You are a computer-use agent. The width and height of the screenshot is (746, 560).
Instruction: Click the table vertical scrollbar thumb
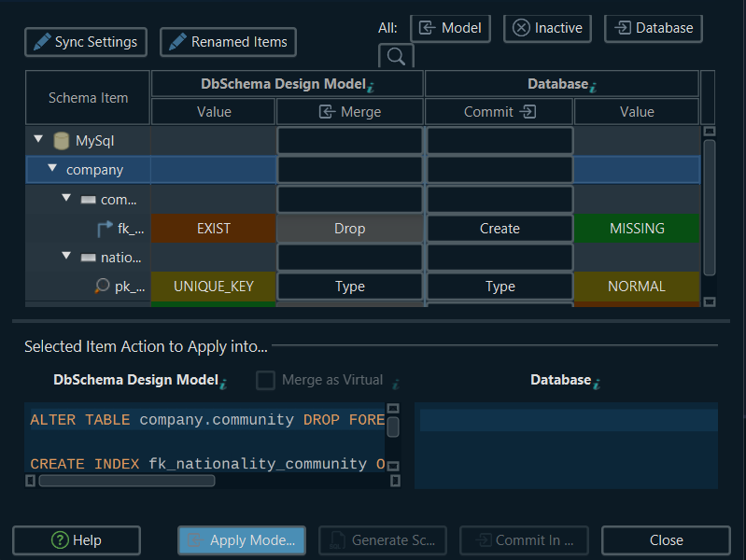710,207
